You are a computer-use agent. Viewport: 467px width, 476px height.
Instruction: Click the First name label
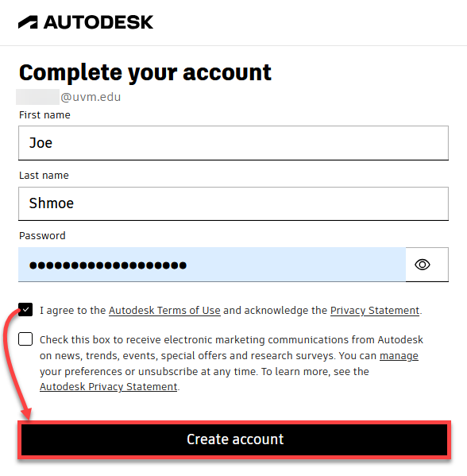(x=44, y=115)
